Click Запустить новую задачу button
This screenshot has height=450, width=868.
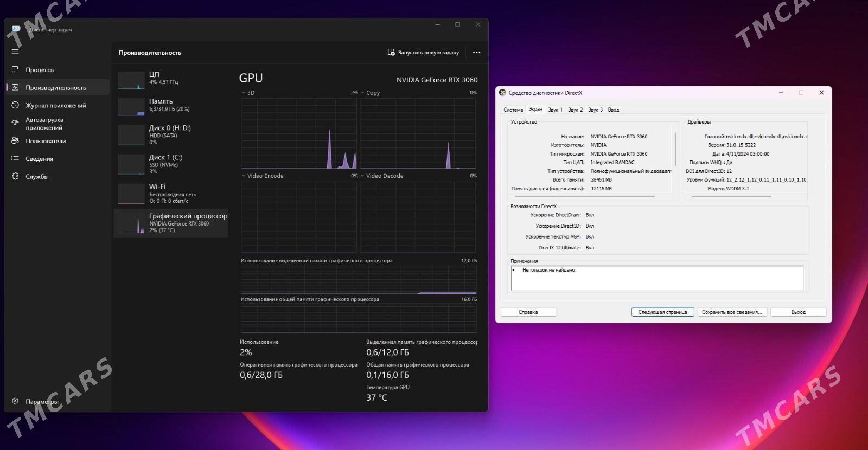click(x=423, y=53)
